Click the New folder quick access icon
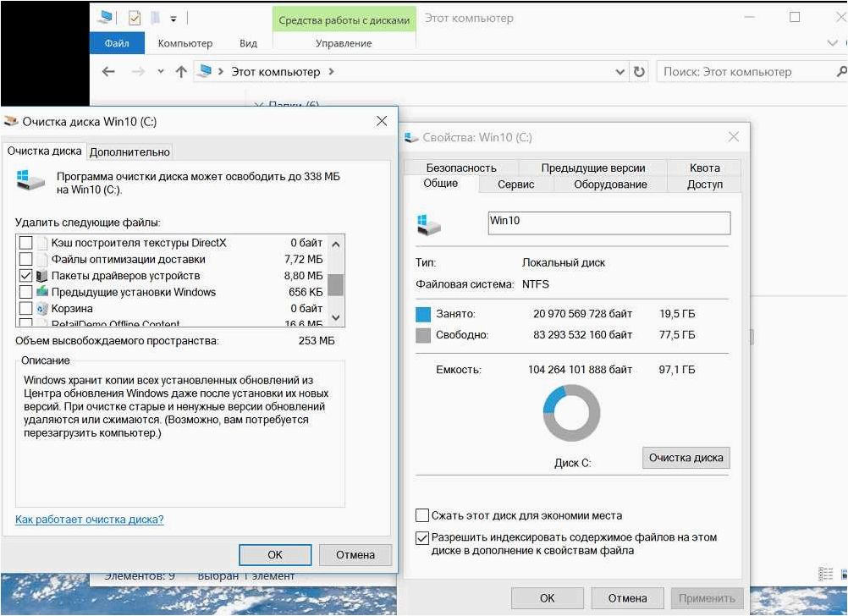Screen dimensions: 848x616 point(155,19)
